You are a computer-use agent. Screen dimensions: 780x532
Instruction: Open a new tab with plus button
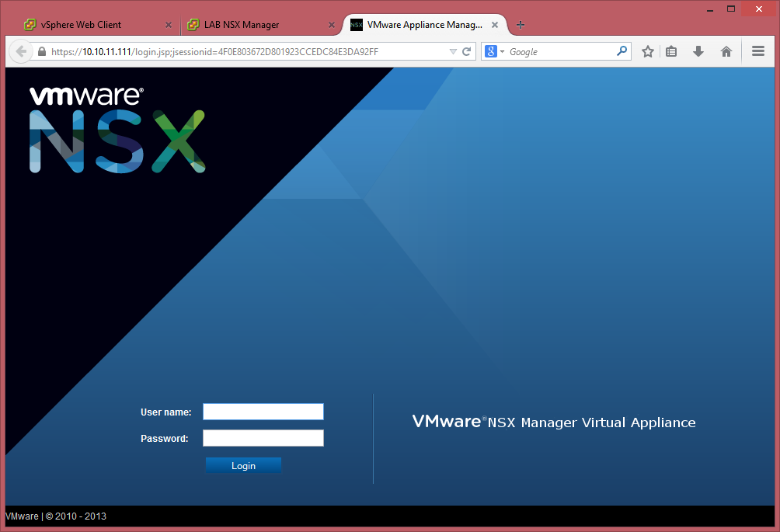(521, 25)
